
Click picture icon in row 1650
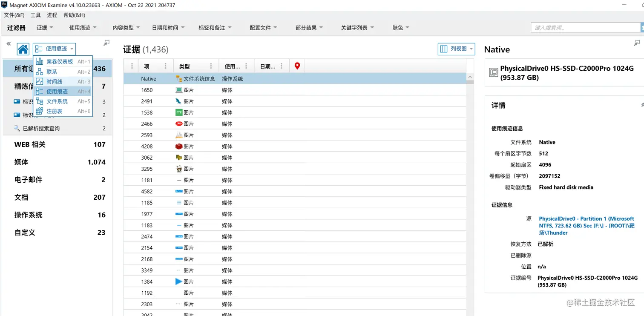[179, 90]
